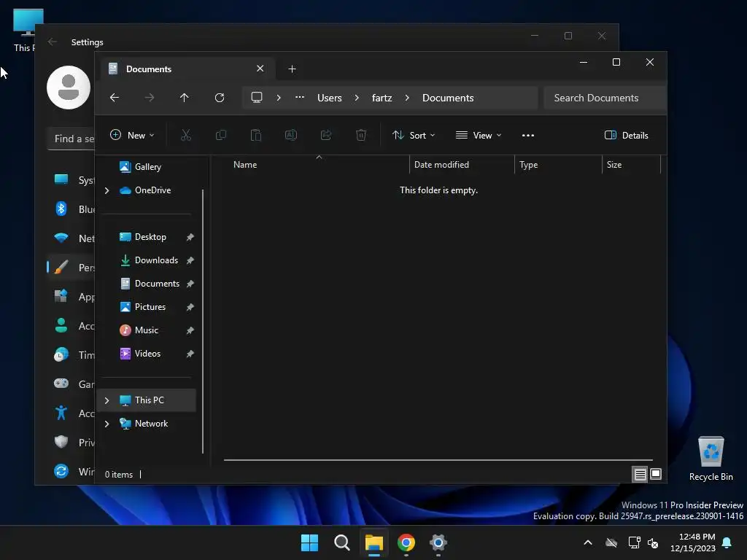
Task: Click the Share icon in toolbar
Action: (x=326, y=135)
